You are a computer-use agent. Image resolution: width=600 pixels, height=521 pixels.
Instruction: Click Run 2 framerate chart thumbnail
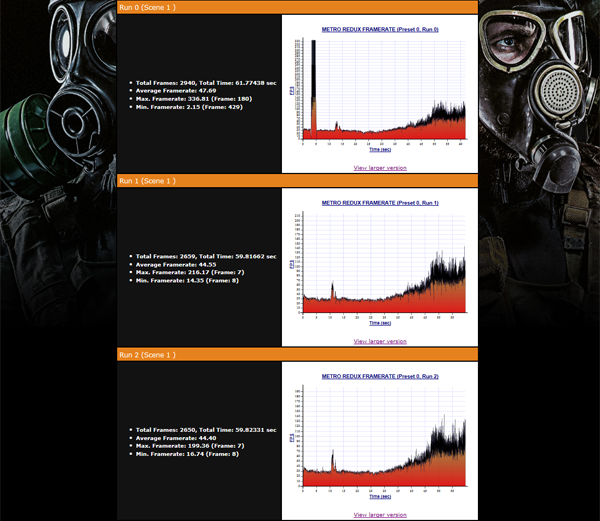380,437
